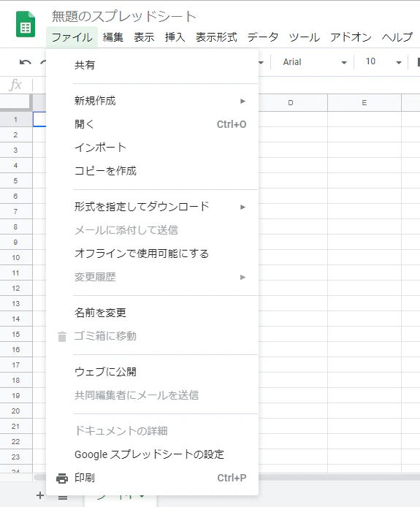Select ウェブに公開 menu entry
420x507 pixels.
pos(152,372)
